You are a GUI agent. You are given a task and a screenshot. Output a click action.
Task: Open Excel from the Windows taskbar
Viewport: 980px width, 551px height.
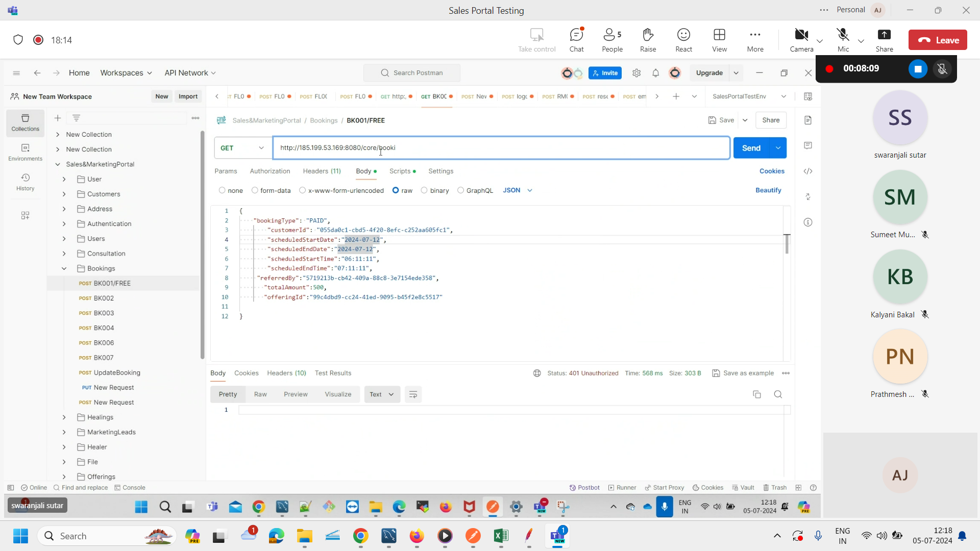(501, 536)
